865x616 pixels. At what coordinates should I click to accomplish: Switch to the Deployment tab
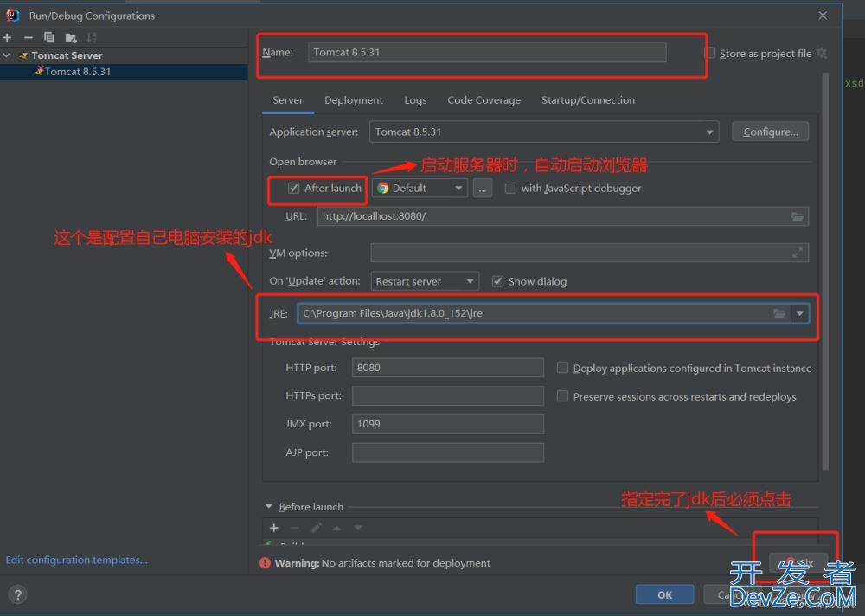tap(354, 99)
